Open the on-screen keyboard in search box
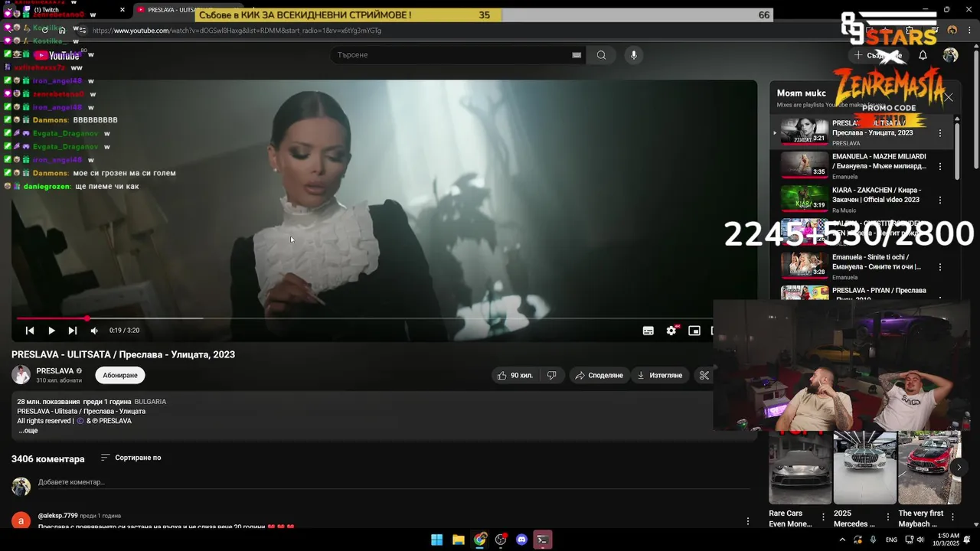 577,55
